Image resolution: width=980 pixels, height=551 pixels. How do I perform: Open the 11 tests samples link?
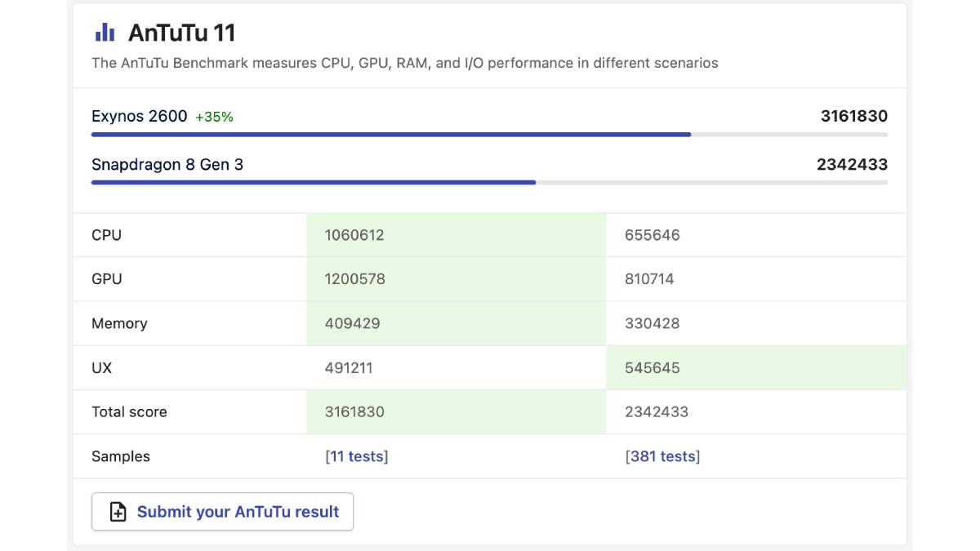356,456
